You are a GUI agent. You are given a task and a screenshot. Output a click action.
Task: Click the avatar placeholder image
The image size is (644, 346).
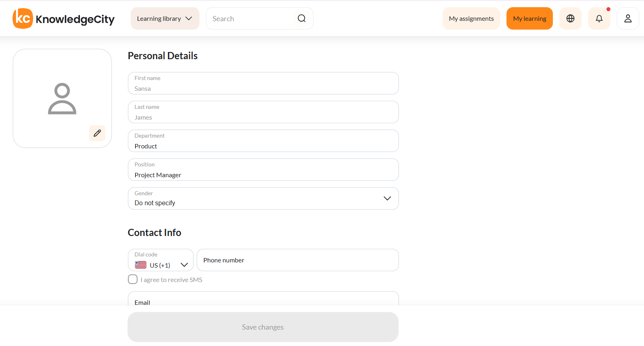pyautogui.click(x=62, y=98)
